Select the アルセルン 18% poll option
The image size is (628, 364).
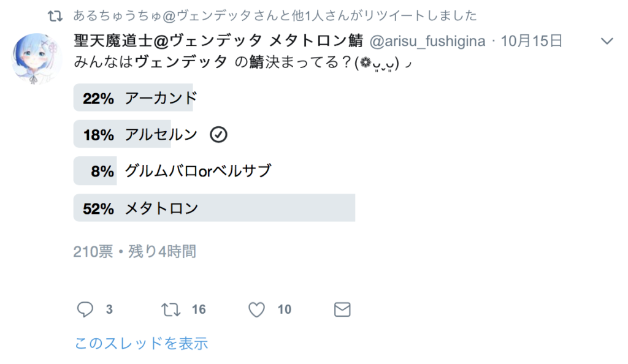click(214, 134)
